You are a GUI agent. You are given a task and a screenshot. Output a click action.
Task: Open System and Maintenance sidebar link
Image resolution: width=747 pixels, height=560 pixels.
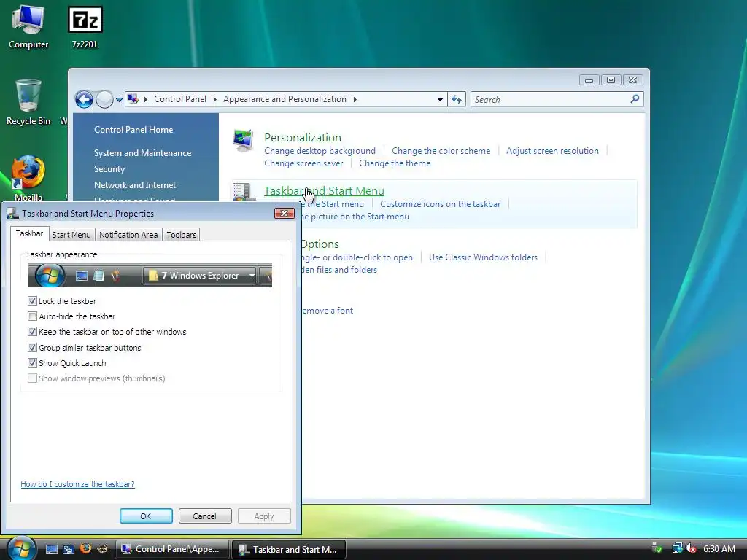click(x=142, y=153)
